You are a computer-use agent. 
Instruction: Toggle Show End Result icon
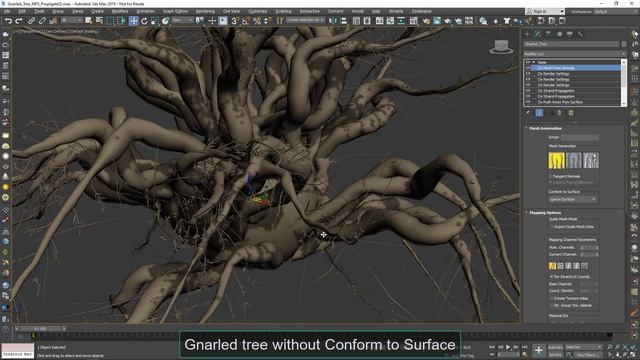(539, 113)
